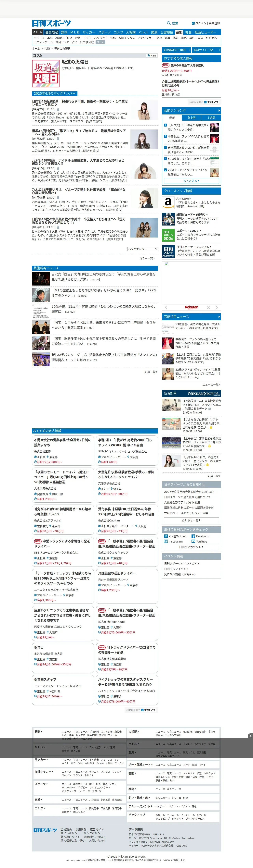This screenshot has height=868, width=253.
Task: Click 会員登録 link
Action: point(214,23)
